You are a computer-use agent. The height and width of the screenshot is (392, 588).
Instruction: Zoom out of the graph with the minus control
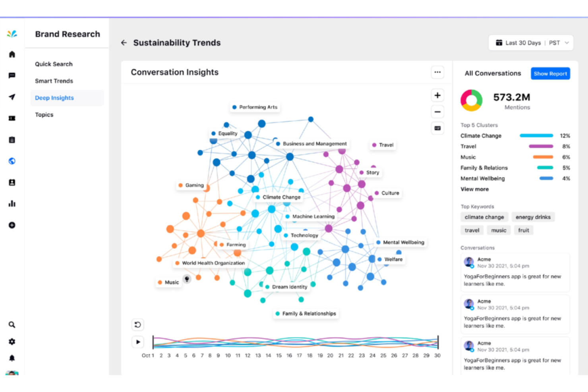[x=437, y=112]
